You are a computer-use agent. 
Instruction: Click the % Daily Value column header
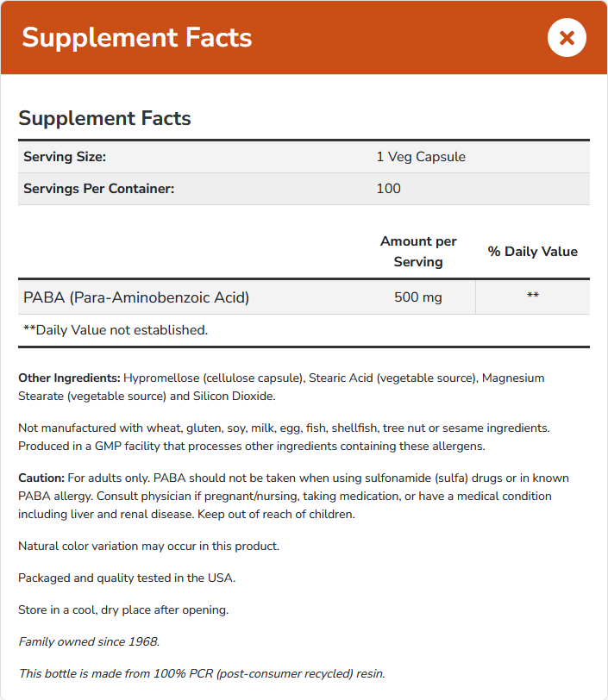(532, 252)
